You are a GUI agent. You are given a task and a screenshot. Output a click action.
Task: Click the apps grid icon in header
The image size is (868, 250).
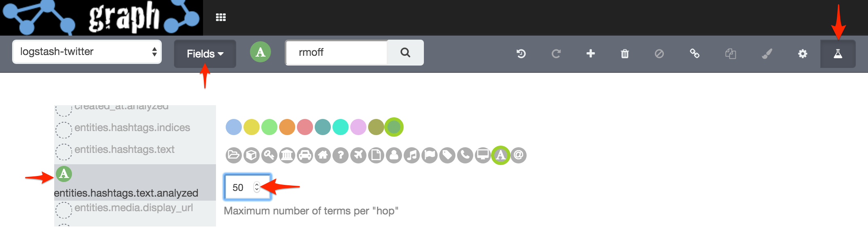[x=221, y=17]
